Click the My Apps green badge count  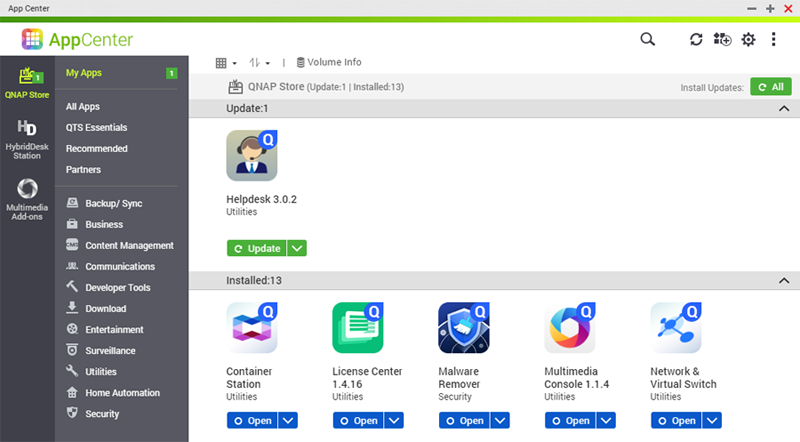pyautogui.click(x=172, y=73)
